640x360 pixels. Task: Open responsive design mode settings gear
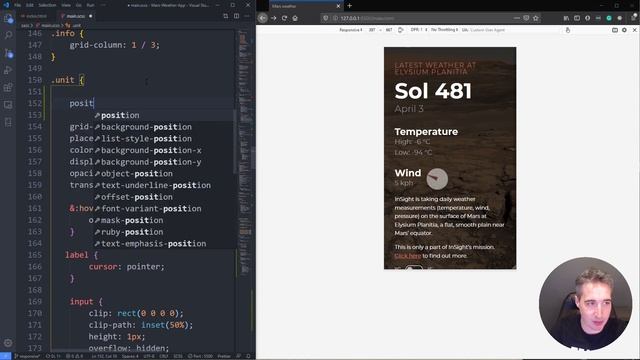(x=624, y=30)
